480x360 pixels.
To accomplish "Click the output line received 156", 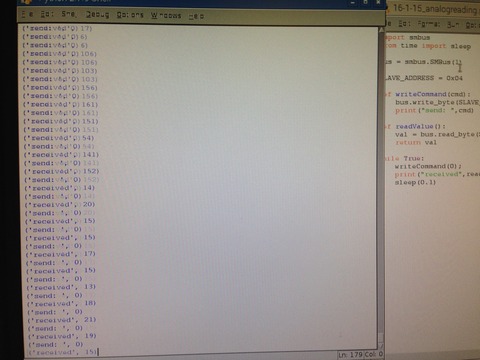I will [x=60, y=87].
